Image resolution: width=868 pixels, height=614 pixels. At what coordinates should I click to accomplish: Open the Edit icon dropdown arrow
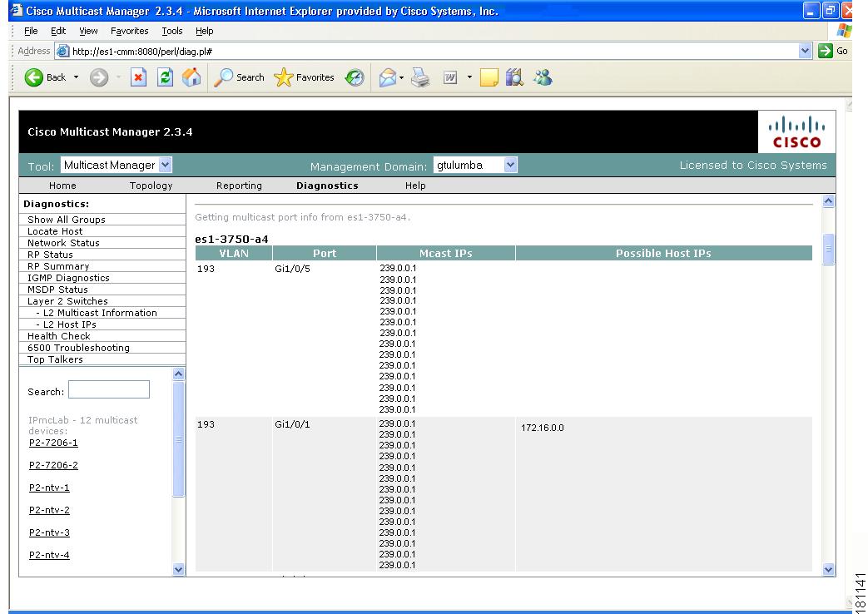pyautogui.click(x=469, y=77)
